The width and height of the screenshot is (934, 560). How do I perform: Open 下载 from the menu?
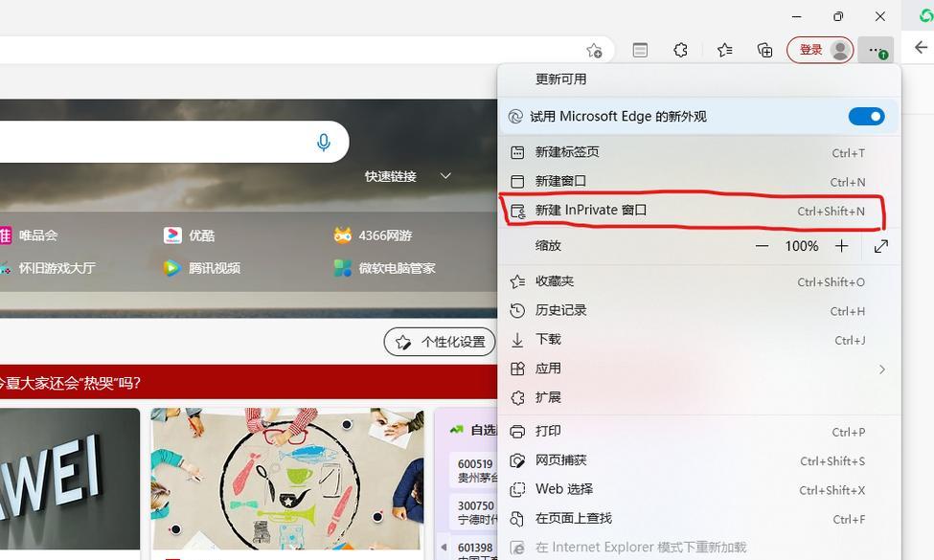point(699,340)
